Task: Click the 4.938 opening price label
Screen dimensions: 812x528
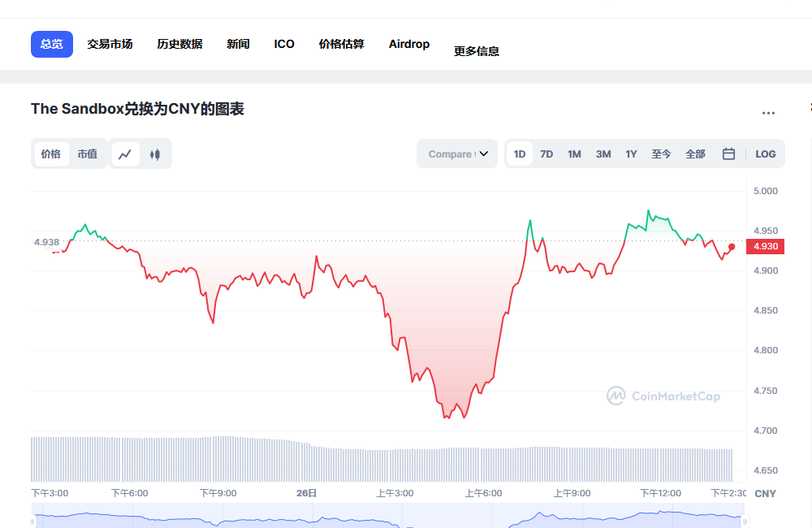Action: click(46, 242)
